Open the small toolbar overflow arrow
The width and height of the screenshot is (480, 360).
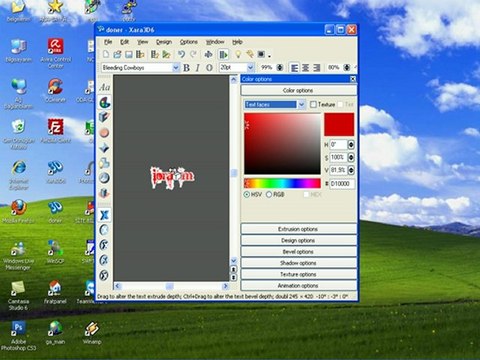coord(269,56)
